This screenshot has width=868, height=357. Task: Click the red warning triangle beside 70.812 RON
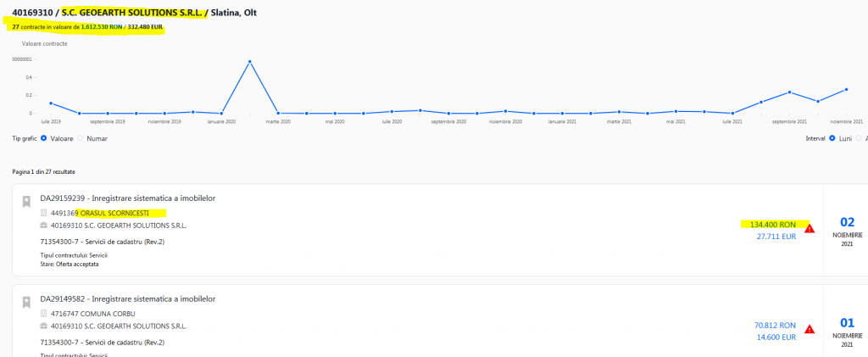810,329
